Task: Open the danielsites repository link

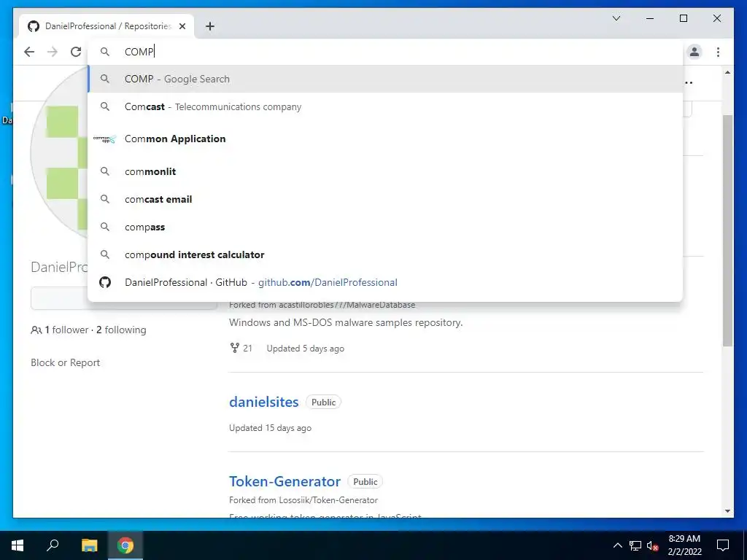Action: pos(263,402)
